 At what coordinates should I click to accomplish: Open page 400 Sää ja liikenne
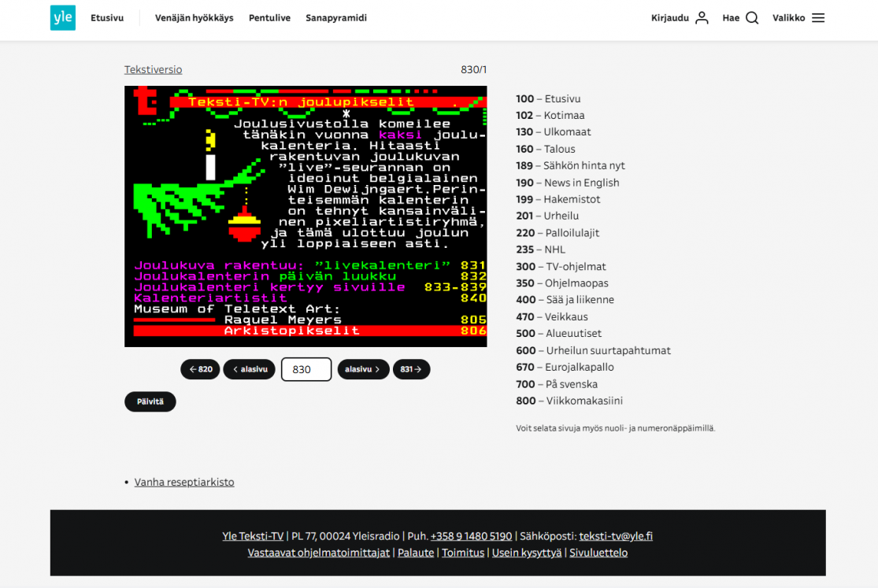[565, 300]
